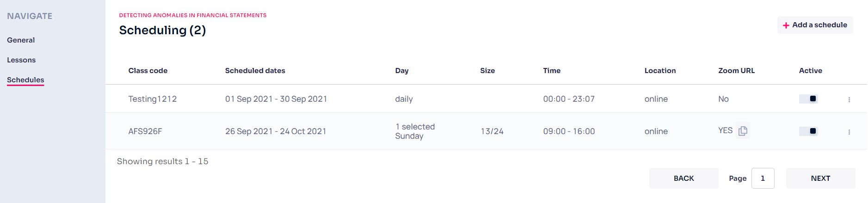
Task: Click the BACK pagination button
Action: tap(683, 178)
